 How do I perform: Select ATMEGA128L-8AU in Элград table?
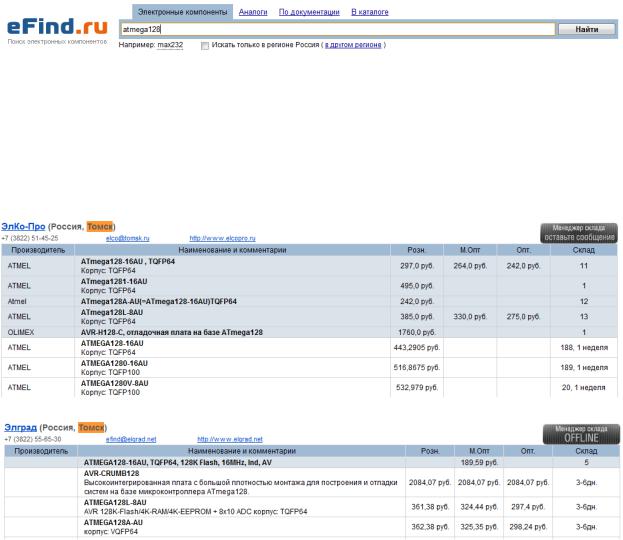click(115, 502)
